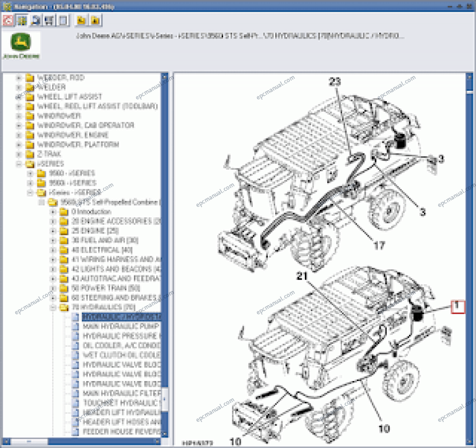Click the diagram panel scrollbar up arrow
This screenshot has height=448, width=476.
(x=469, y=77)
